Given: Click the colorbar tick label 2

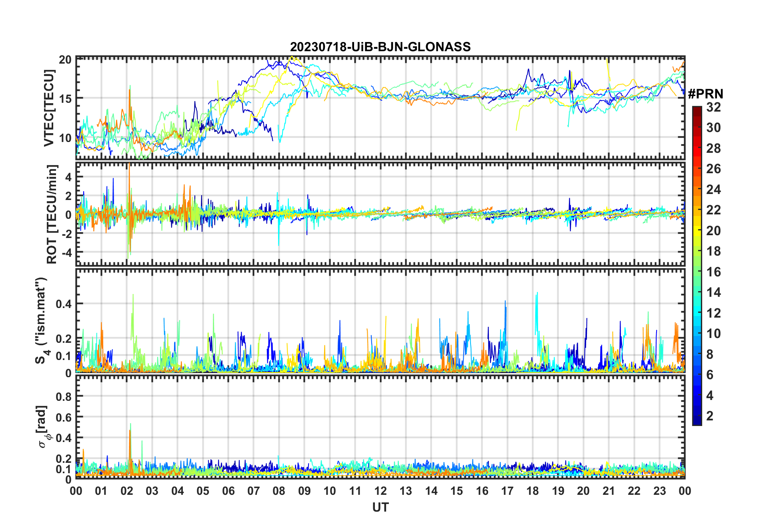Looking at the screenshot, I should (709, 416).
